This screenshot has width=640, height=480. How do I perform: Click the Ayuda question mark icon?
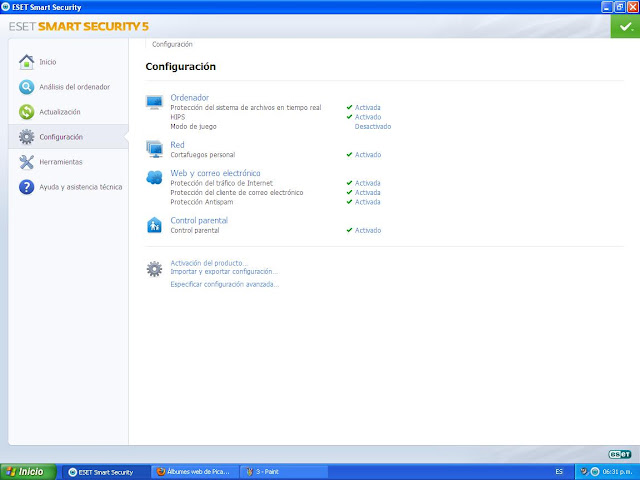[27, 187]
